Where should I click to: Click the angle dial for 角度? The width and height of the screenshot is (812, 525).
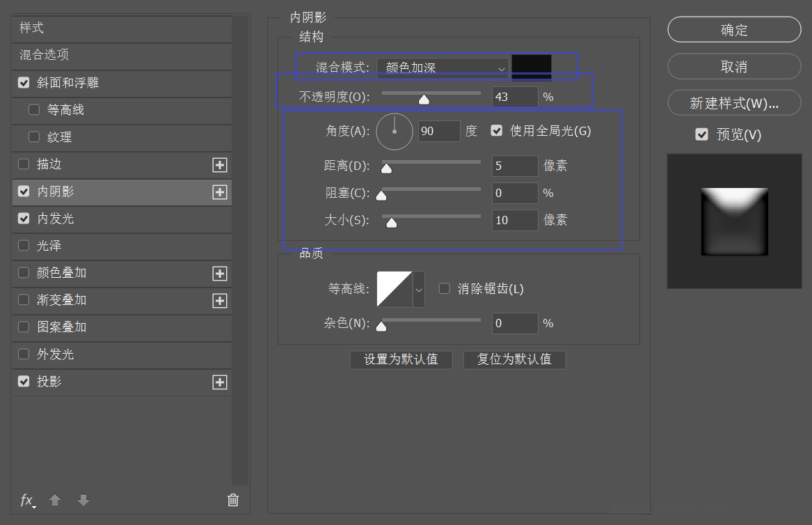pyautogui.click(x=394, y=131)
